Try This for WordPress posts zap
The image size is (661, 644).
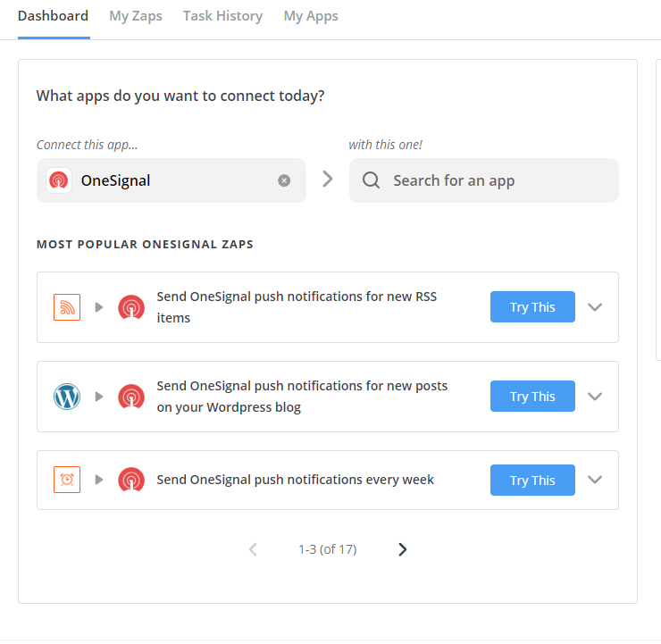(532, 397)
